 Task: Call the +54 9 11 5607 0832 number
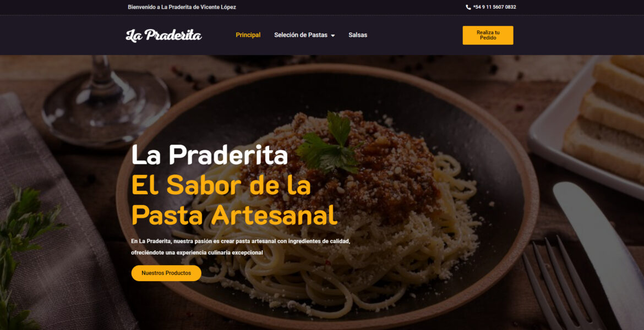[494, 7]
